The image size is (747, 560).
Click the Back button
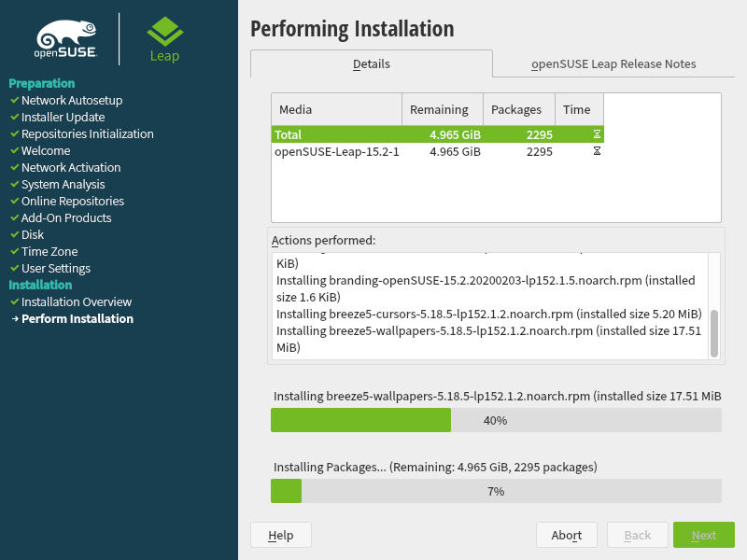638,535
